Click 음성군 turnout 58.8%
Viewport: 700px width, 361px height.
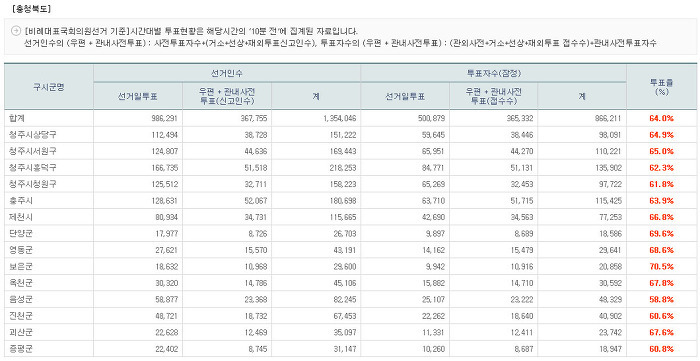pyautogui.click(x=661, y=300)
